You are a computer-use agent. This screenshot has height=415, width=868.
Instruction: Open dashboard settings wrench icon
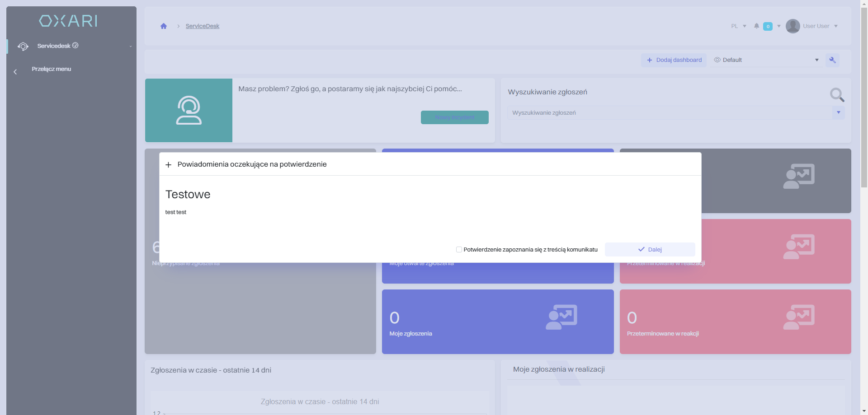(x=832, y=60)
